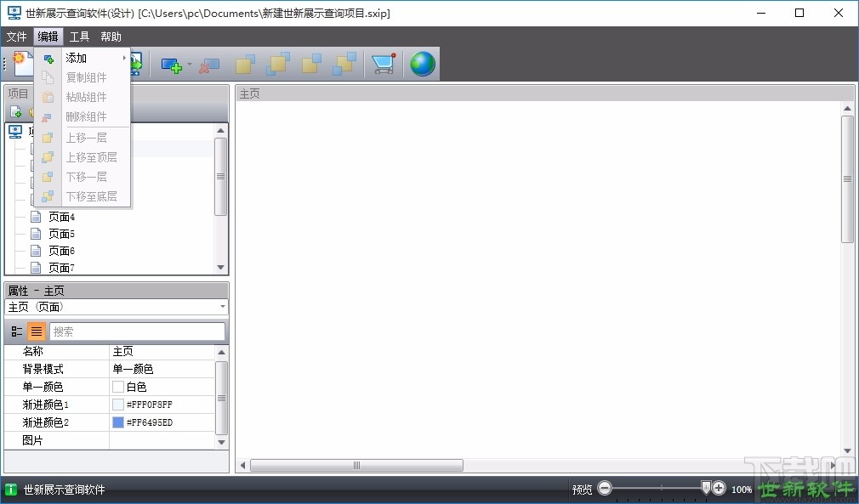This screenshot has width=859, height=504.
Task: Click the project tree scroll down arrow
Action: (x=221, y=268)
